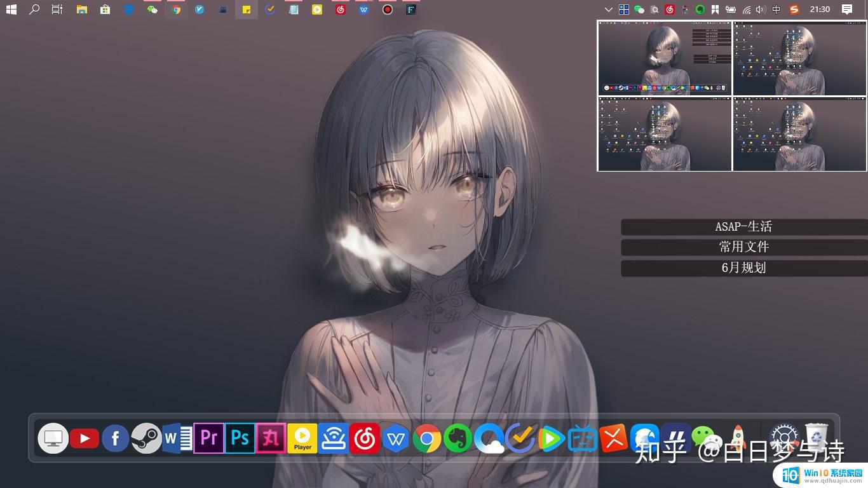868x488 pixels.
Task: Open the Action Center notifications
Action: point(847,10)
